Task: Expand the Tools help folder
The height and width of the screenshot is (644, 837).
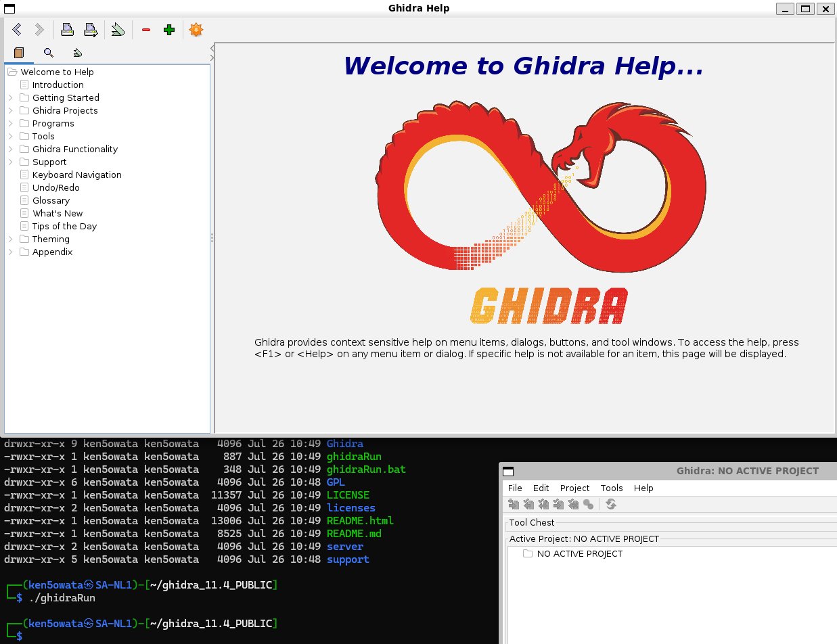Action: pyautogui.click(x=11, y=136)
